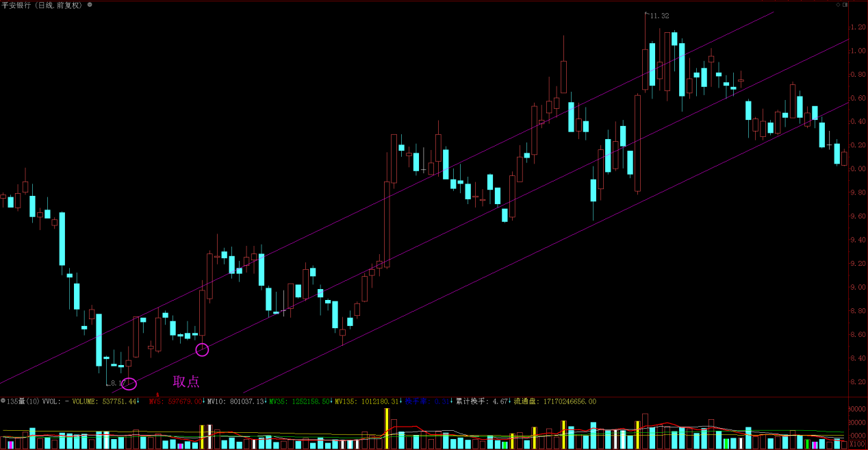Click the 换手率 turnover rate readout

[x=427, y=401]
